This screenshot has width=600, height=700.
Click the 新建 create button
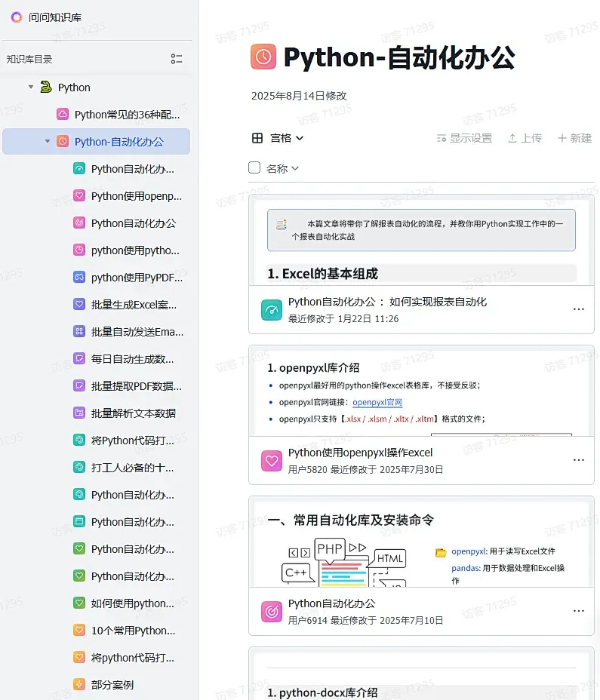click(575, 138)
